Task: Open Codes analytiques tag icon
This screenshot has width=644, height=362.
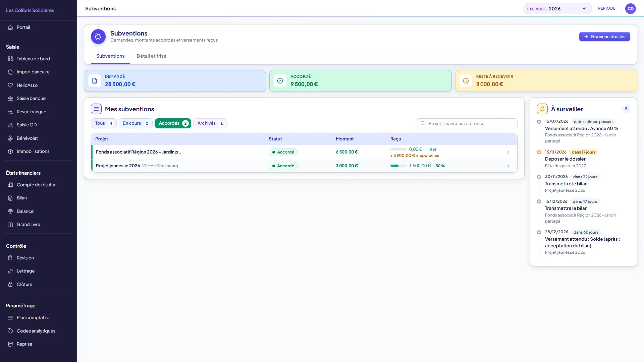Action: 10,331
